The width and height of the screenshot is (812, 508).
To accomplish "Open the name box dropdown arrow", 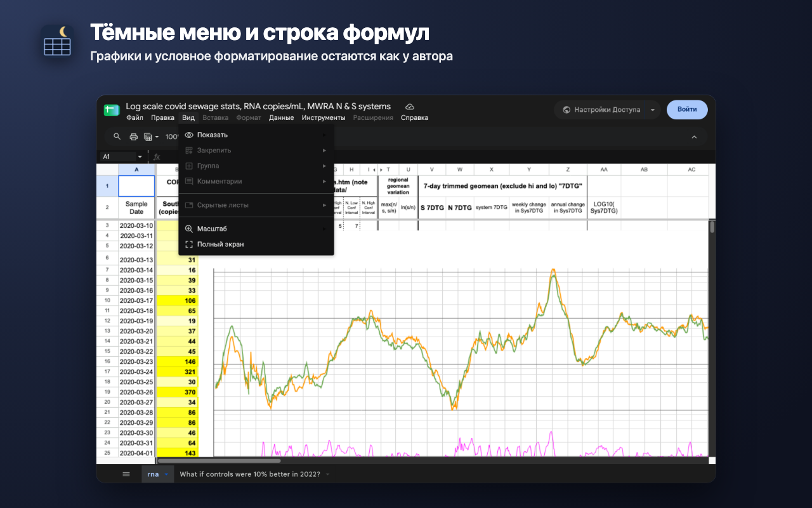I will point(140,157).
